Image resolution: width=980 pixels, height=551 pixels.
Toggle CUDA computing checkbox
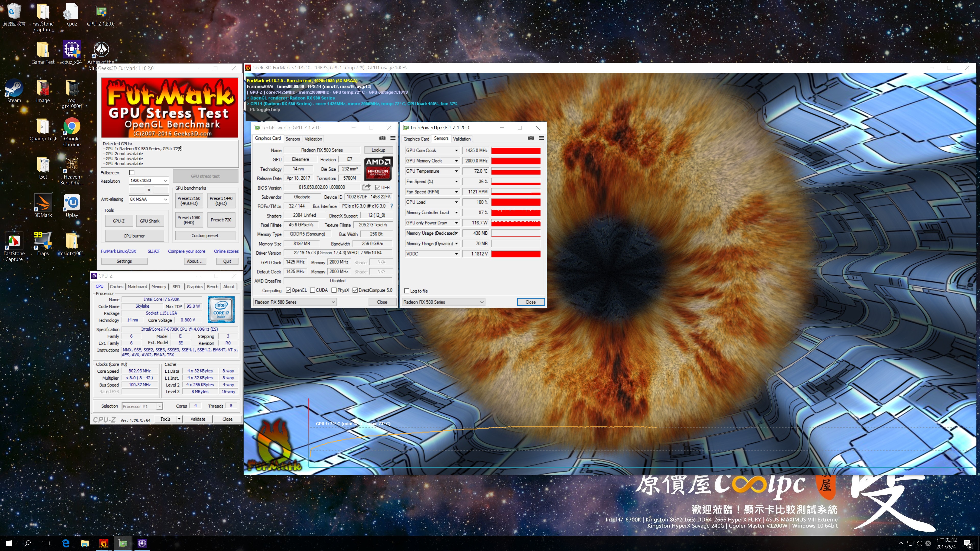(x=312, y=290)
